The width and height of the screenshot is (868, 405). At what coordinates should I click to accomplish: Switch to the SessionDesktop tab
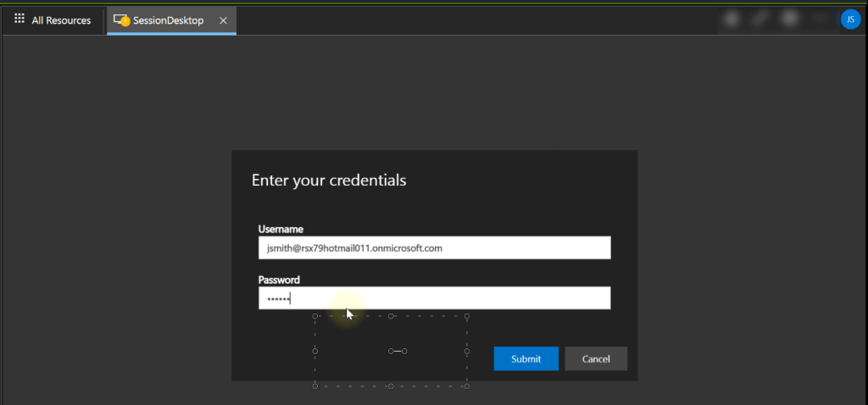[168, 20]
